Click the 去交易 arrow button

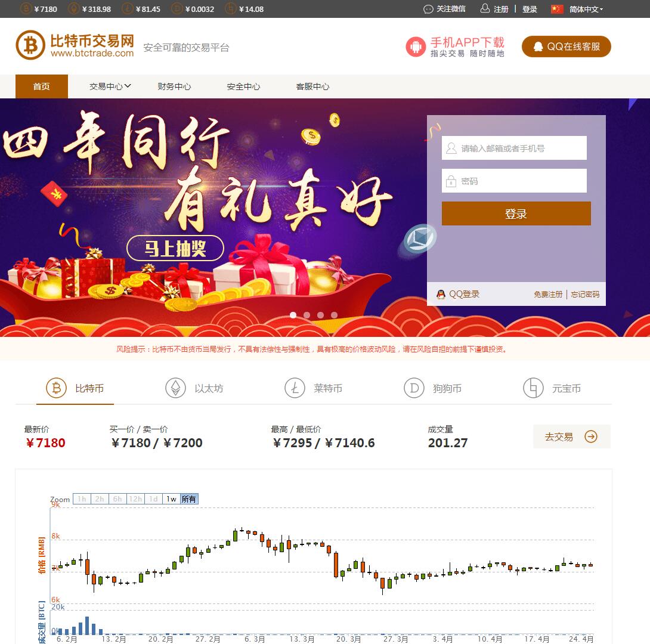pyautogui.click(x=572, y=436)
